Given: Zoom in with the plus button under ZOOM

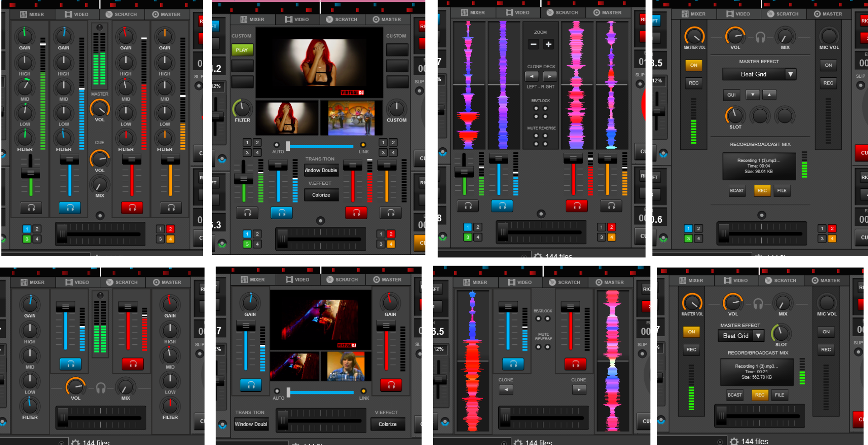Looking at the screenshot, I should point(548,44).
